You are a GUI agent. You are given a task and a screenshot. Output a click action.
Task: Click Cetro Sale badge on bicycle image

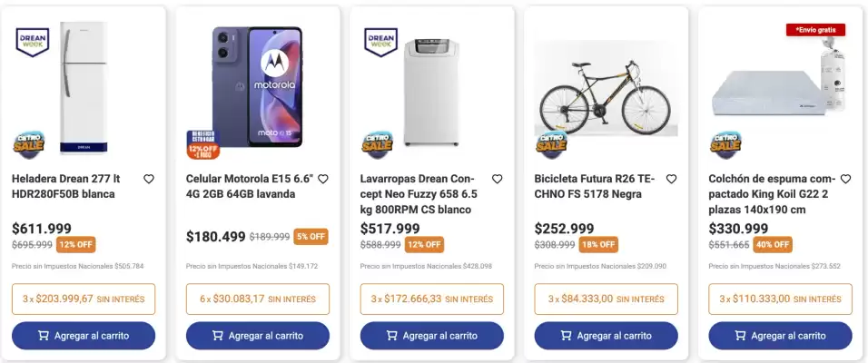pos(551,142)
